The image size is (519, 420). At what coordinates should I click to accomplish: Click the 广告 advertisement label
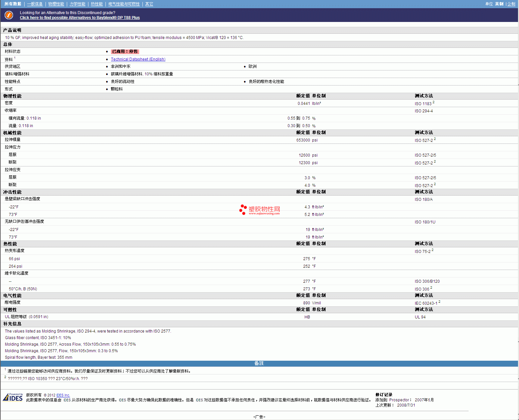click(x=259, y=417)
